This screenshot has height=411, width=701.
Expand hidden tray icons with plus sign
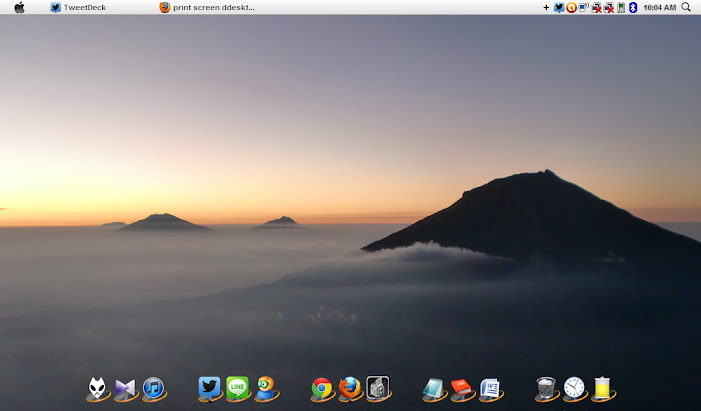coord(546,7)
